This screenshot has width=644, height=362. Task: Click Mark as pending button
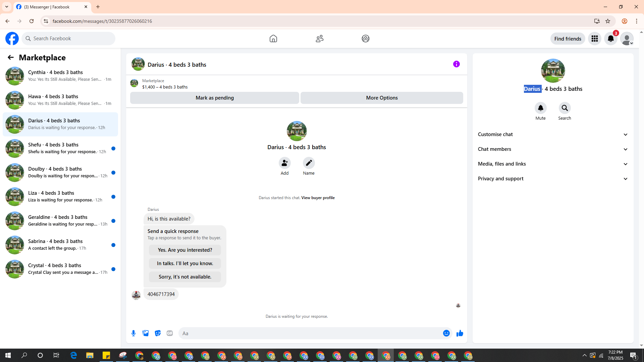click(215, 98)
